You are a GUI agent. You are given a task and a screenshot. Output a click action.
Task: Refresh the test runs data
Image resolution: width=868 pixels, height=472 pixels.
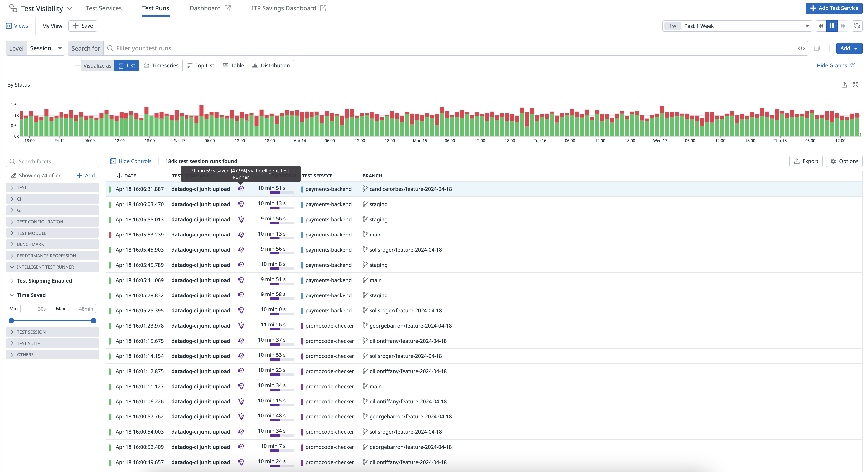857,26
